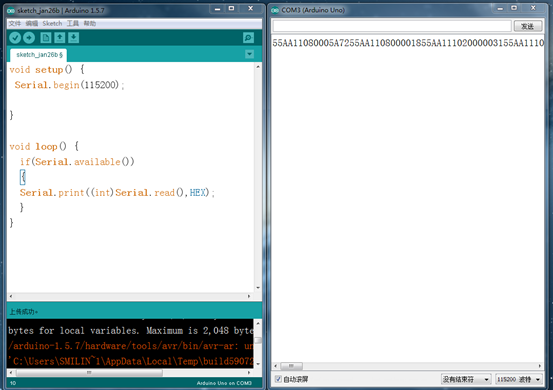Click the Serial.print line in the editor

click(117, 193)
